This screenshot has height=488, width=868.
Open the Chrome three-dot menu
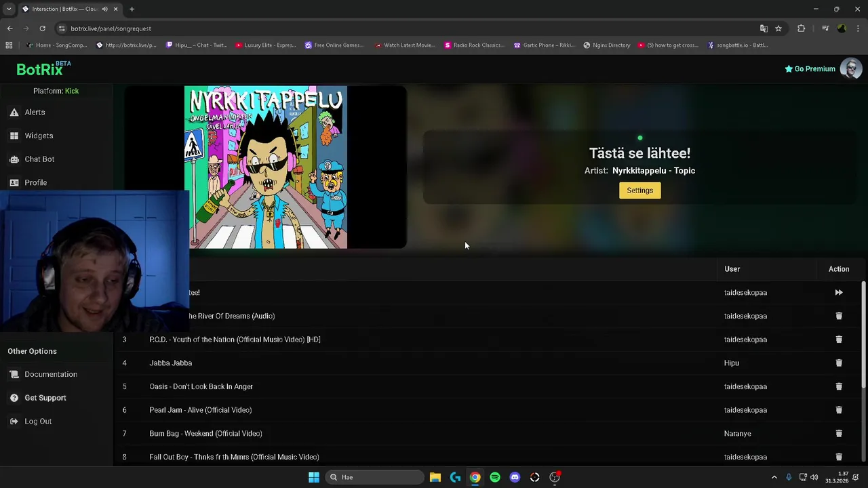coord(859,28)
